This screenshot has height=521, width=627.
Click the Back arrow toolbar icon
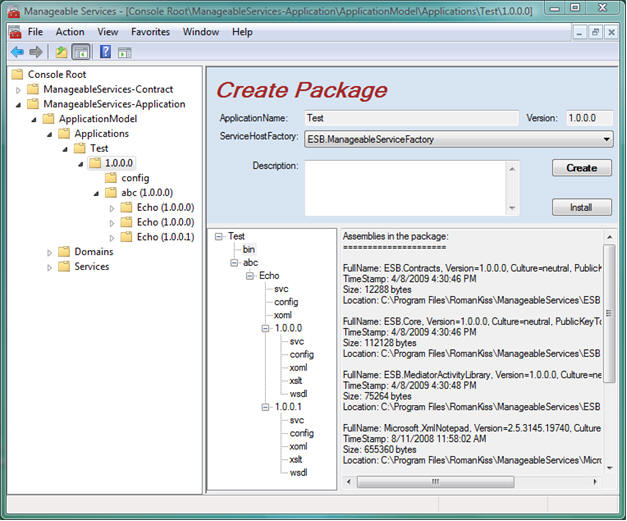(x=17, y=52)
